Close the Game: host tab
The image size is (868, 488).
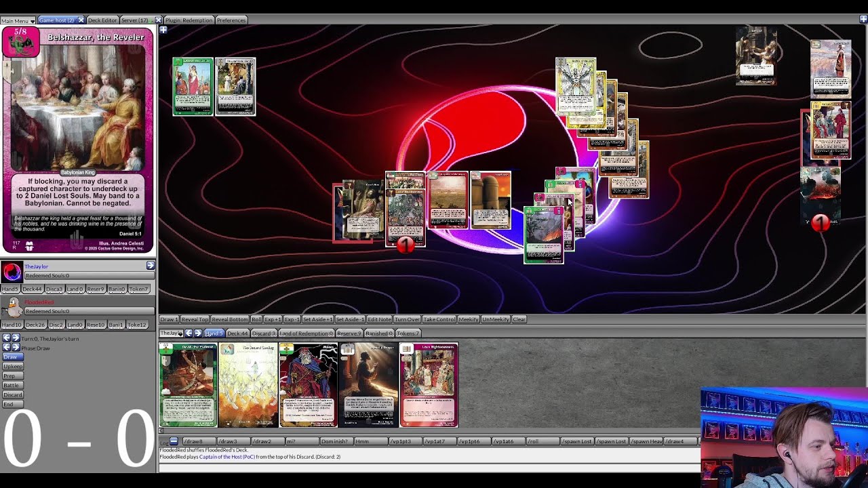click(x=81, y=20)
